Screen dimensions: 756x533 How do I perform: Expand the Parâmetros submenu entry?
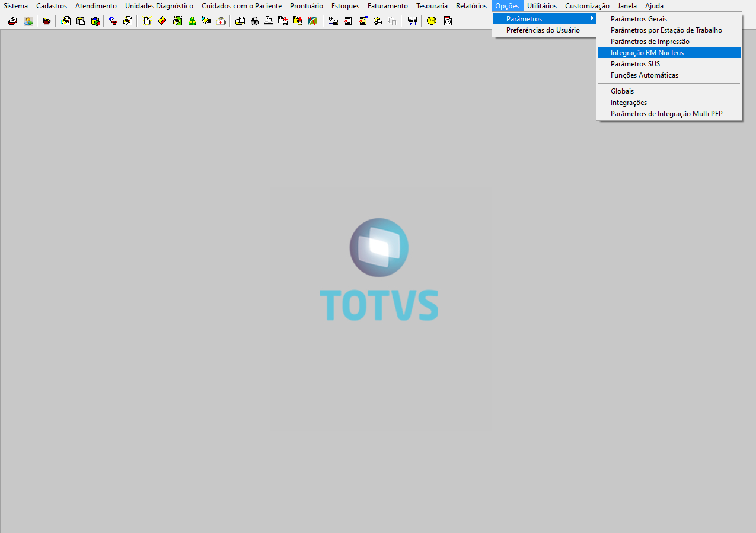(544, 19)
